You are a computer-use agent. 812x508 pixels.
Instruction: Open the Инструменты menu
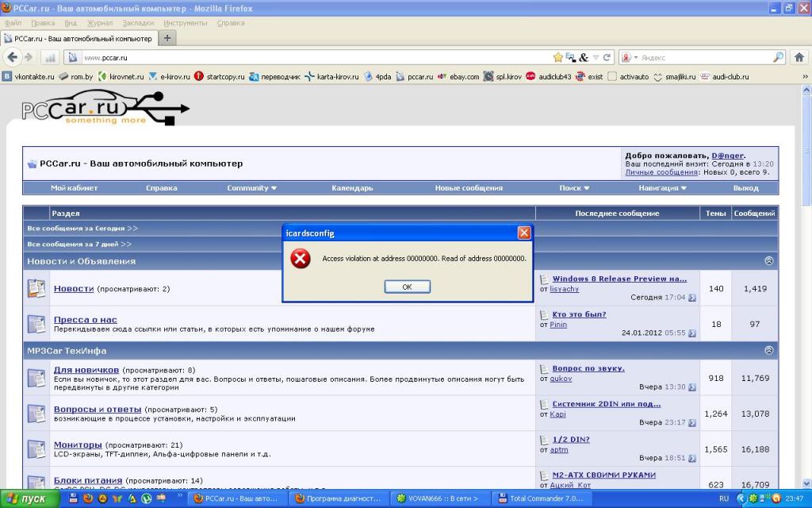(x=186, y=23)
